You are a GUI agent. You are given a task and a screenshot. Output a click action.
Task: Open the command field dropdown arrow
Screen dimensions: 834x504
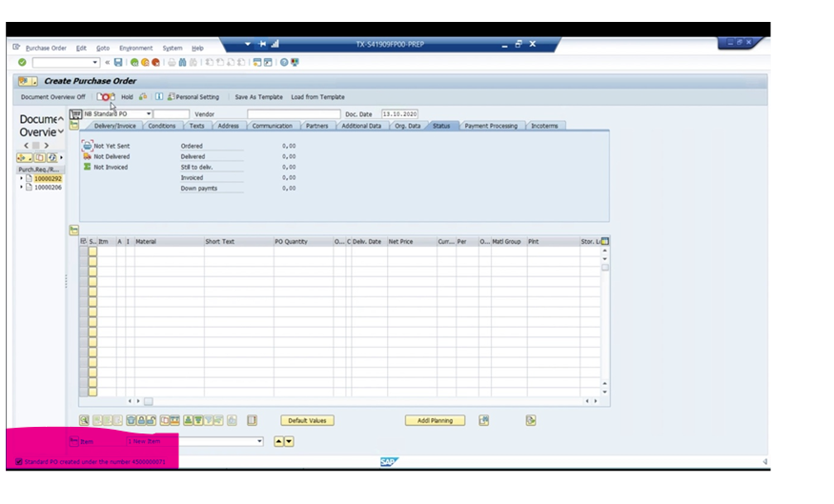tap(94, 62)
